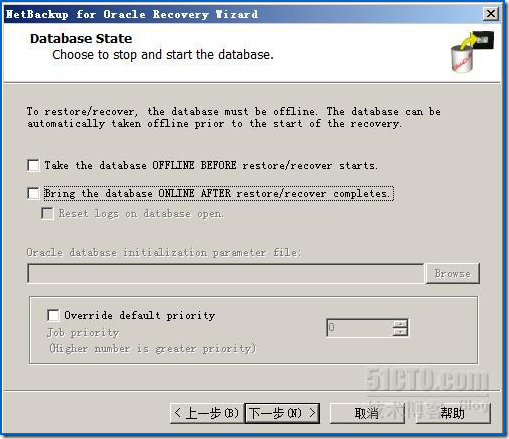
Task: Close the Recovery Wizard window
Action: point(491,14)
